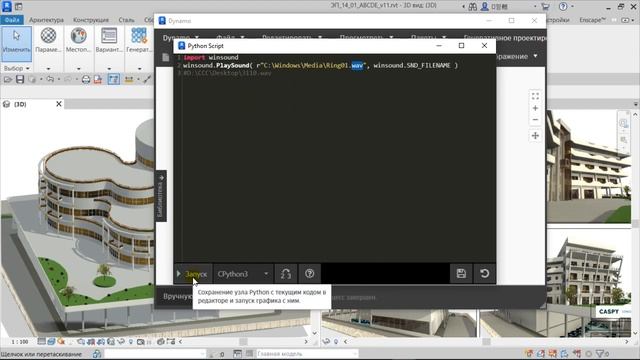Open the Revit help question mark icon
Viewport: 640px width, 360px height.
[563, 6]
